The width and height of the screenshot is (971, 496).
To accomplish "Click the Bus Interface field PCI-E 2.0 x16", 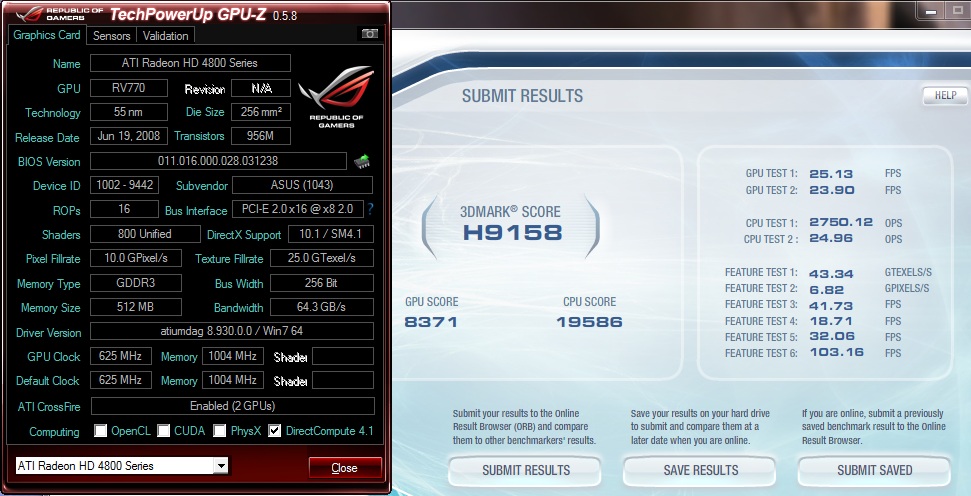I will [298, 209].
